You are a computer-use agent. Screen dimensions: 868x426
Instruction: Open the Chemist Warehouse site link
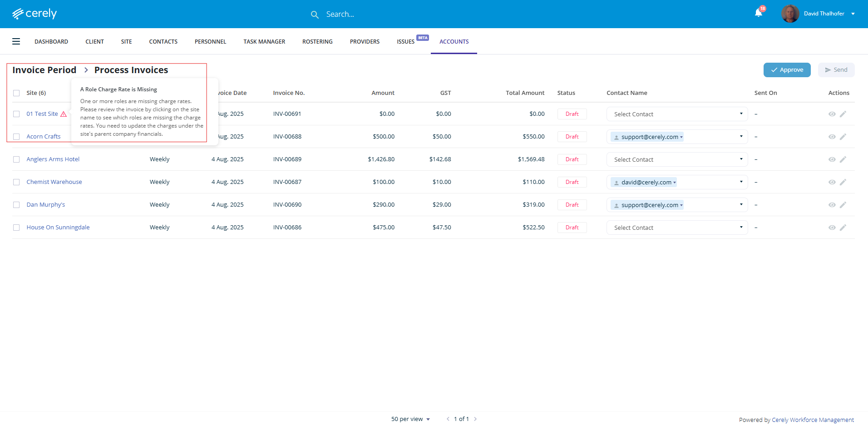click(x=54, y=182)
